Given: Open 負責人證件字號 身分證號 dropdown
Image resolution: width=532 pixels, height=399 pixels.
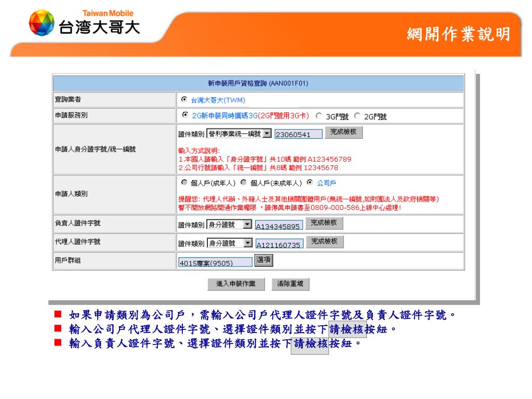Looking at the screenshot, I should point(229,224).
